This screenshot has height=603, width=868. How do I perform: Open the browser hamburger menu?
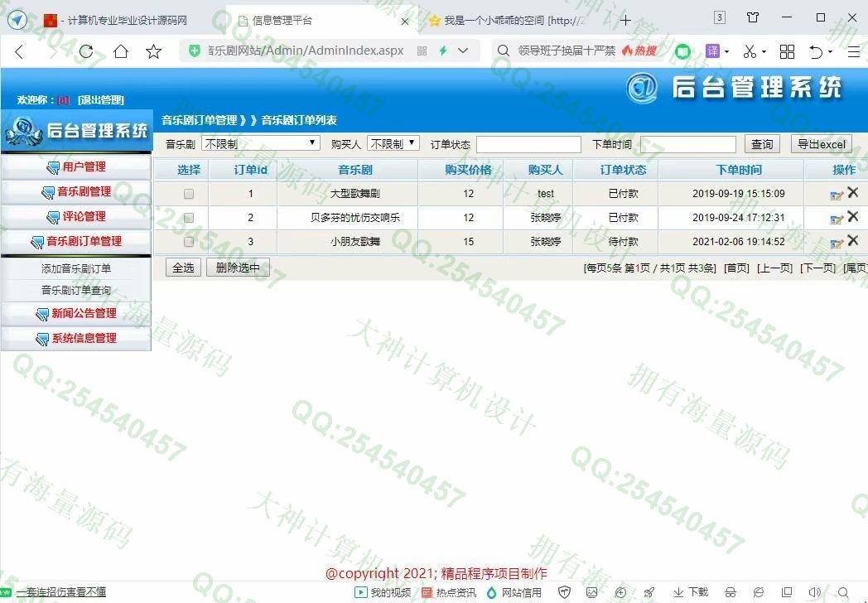point(853,51)
